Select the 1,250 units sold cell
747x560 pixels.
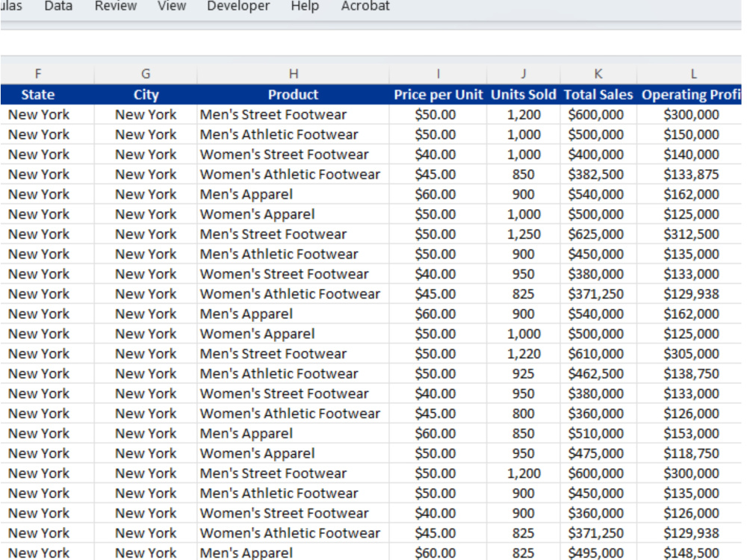[524, 234]
